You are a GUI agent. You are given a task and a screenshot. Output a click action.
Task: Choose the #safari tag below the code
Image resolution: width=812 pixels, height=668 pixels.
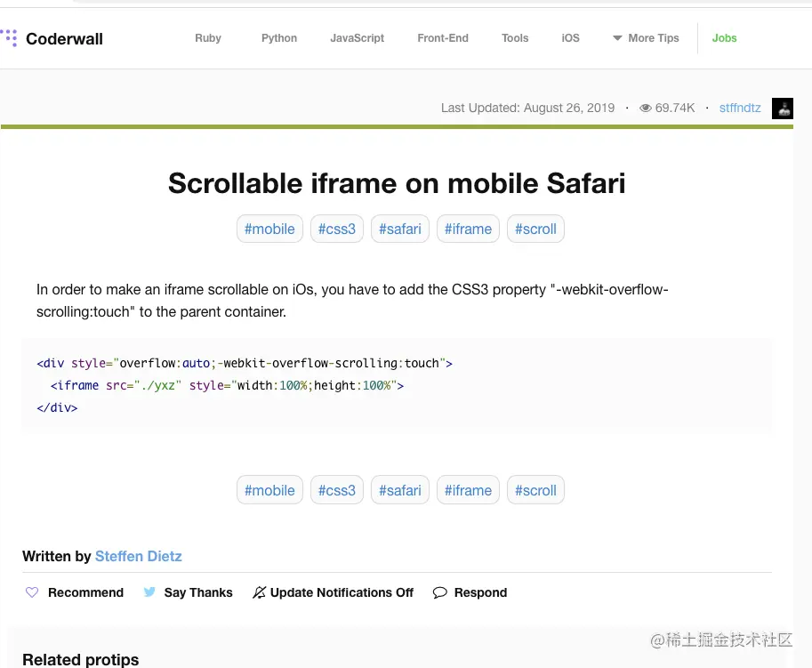(x=400, y=490)
